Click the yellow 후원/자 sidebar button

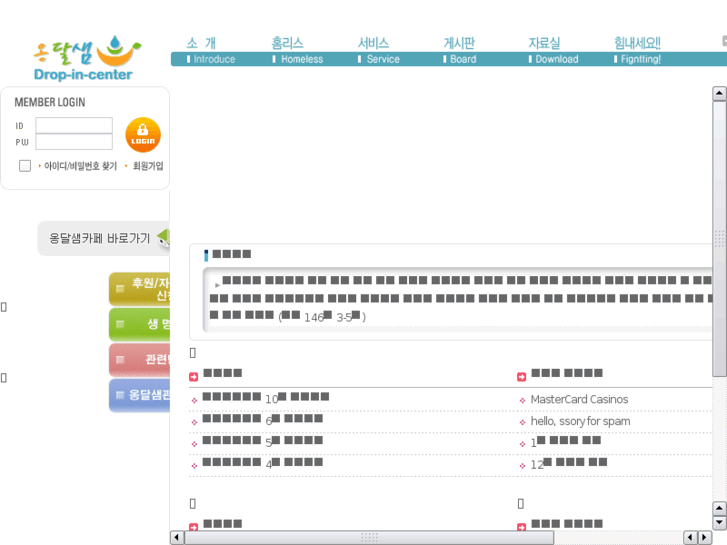pyautogui.click(x=140, y=289)
